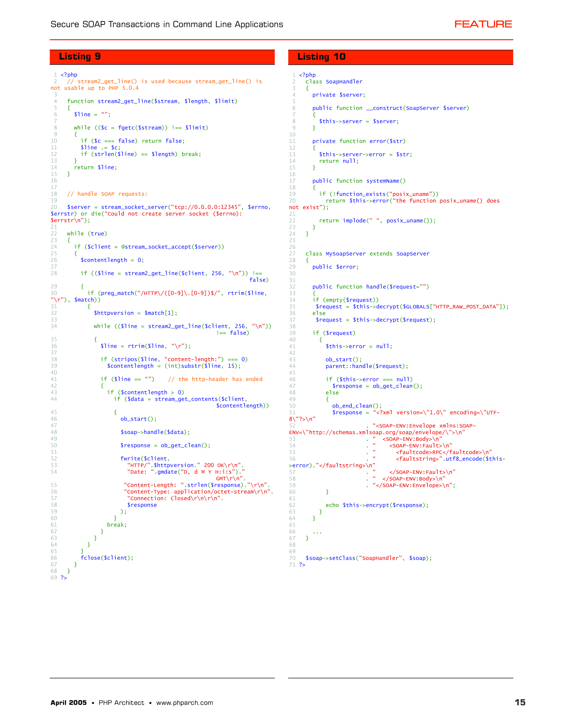Click the '// handle SOAP requests:' comment
Image resolution: width=563 pixels, height=728 pixels.
107,194
